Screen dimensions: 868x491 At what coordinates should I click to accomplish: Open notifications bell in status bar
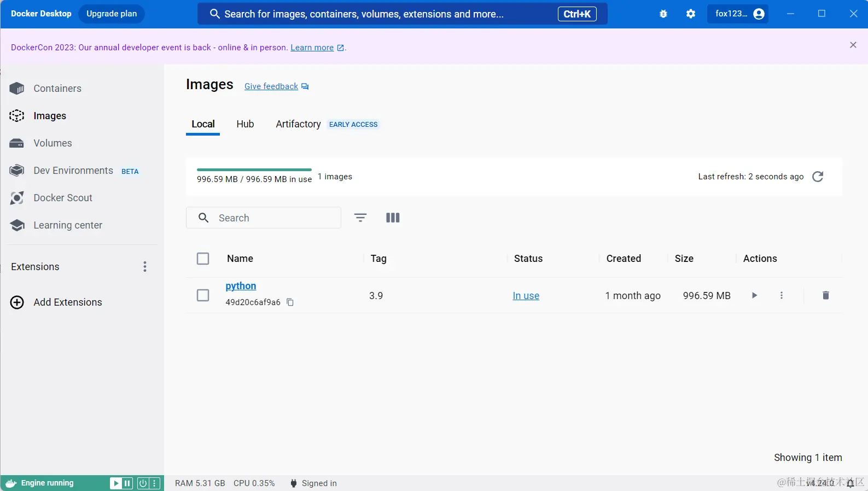pos(850,483)
